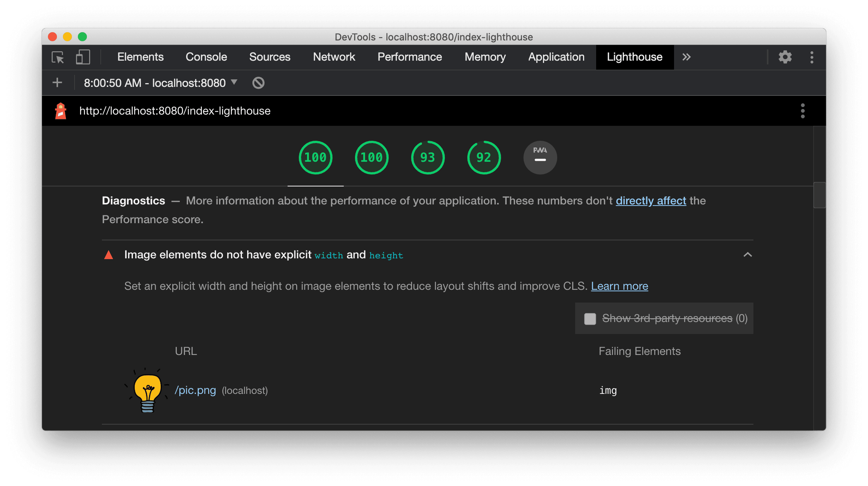Toggle Show 3rd-party resources checkbox
This screenshot has width=868, height=486.
[x=589, y=318]
